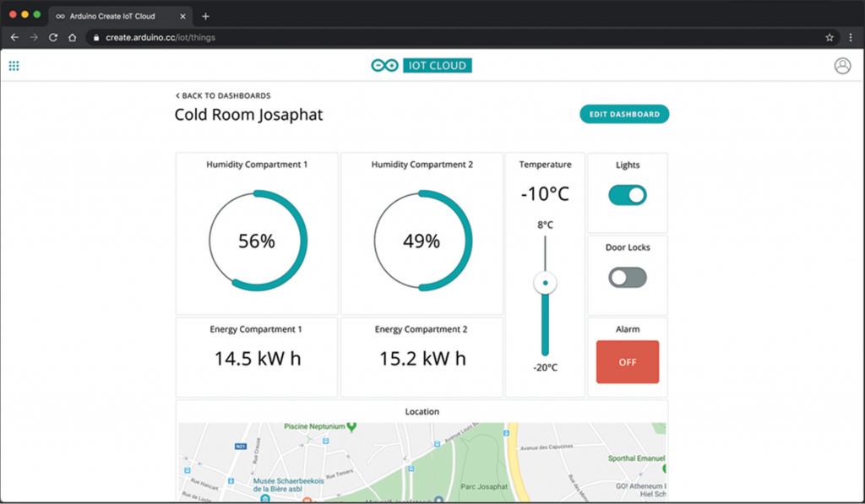Viewport: 865px width, 504px height.
Task: Reload the page with the refresh icon
Action: tap(52, 37)
